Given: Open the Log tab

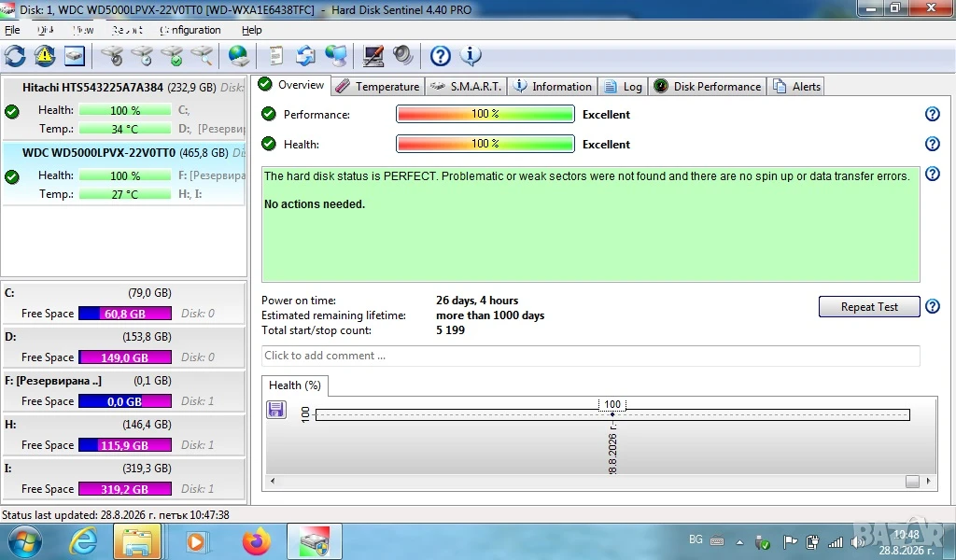Looking at the screenshot, I should [623, 87].
